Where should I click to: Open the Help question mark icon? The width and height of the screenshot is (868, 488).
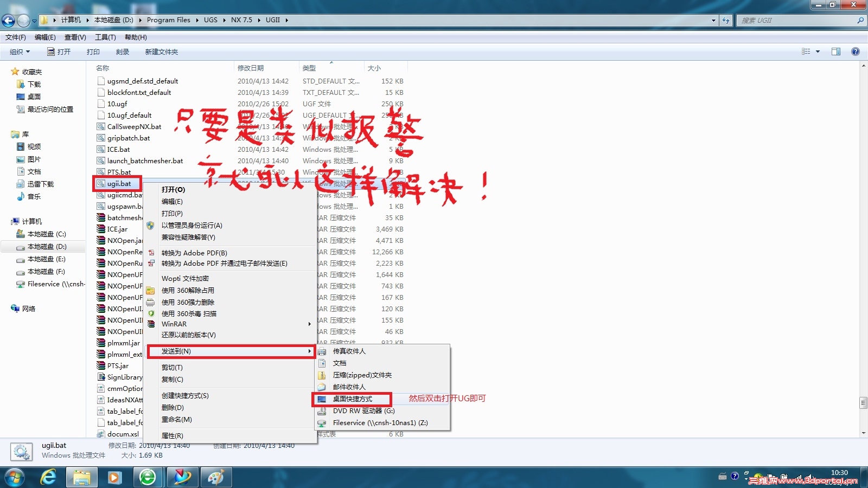tap(856, 52)
